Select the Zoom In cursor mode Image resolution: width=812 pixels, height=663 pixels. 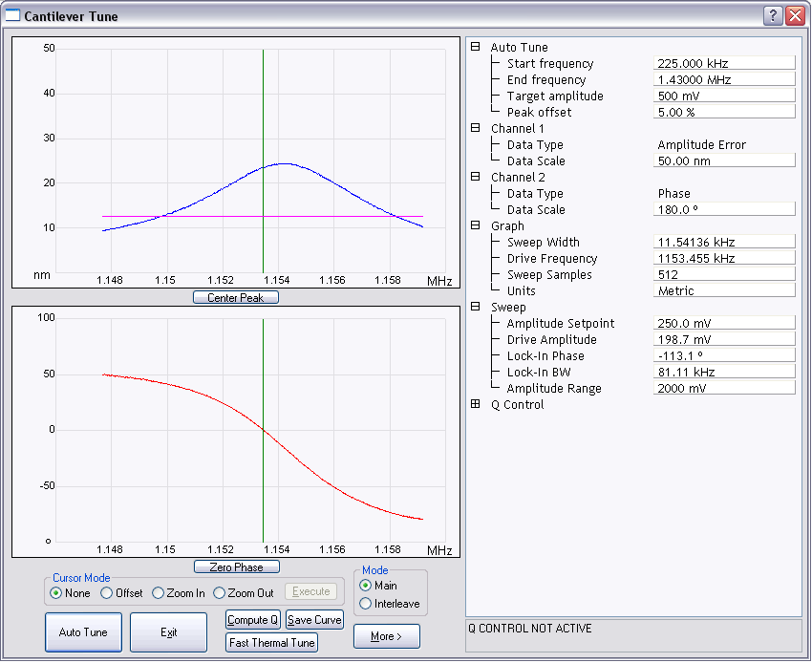pos(158,593)
